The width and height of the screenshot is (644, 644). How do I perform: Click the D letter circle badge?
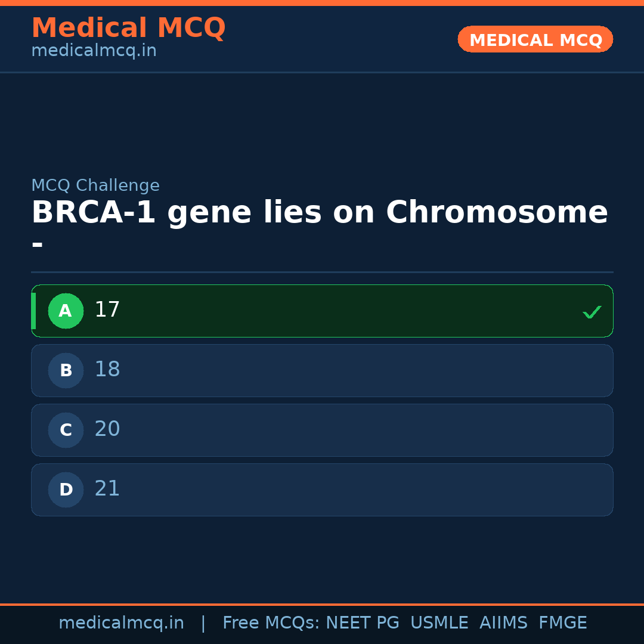point(66,490)
